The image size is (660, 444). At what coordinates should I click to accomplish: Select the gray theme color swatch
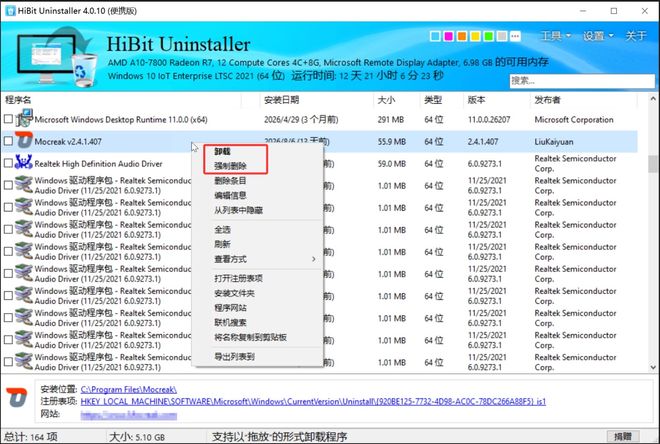click(x=502, y=36)
